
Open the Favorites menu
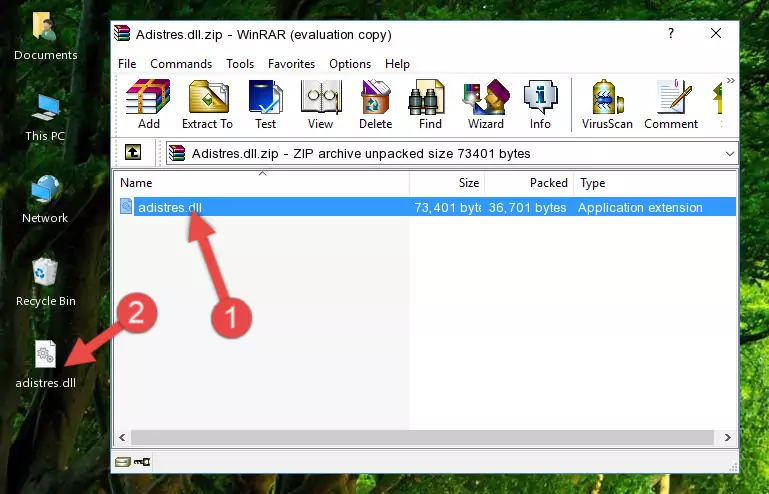[291, 64]
